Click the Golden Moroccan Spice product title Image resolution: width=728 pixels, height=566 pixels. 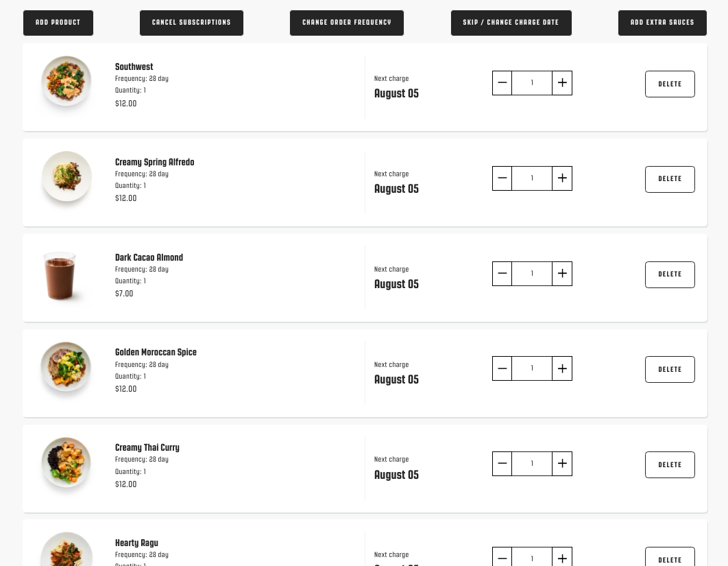(x=156, y=352)
